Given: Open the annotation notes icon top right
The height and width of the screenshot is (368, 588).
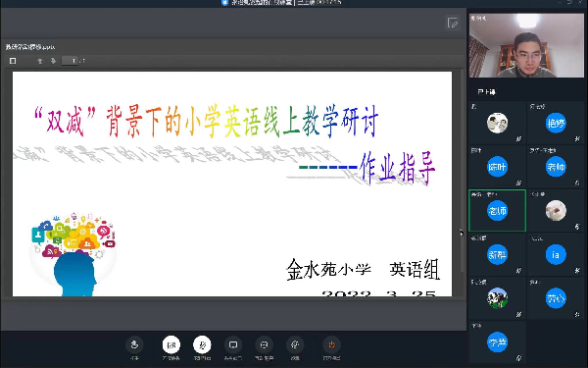Looking at the screenshot, I should tap(453, 23).
